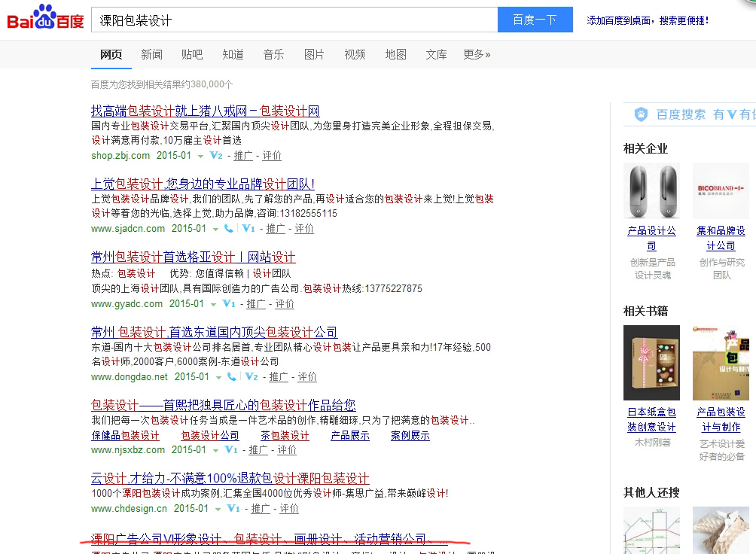The height and width of the screenshot is (554, 756).
Task: Open the 文库 tab
Action: [436, 54]
